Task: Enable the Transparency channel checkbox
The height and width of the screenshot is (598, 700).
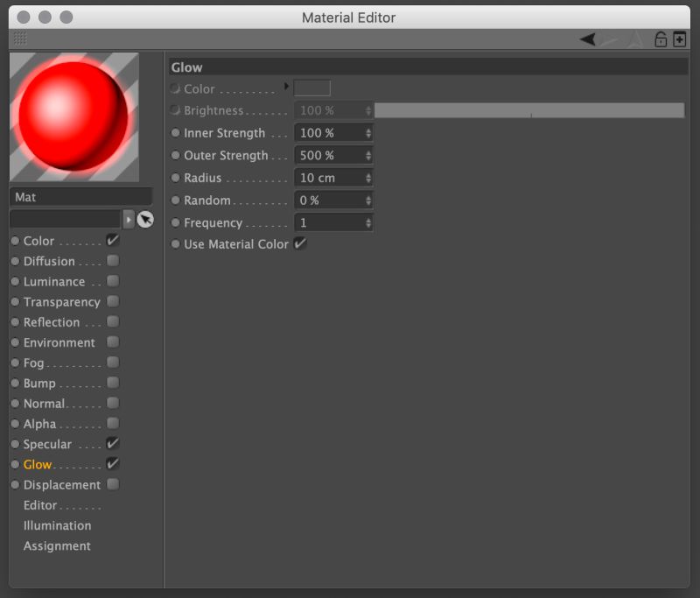Action: tap(113, 301)
